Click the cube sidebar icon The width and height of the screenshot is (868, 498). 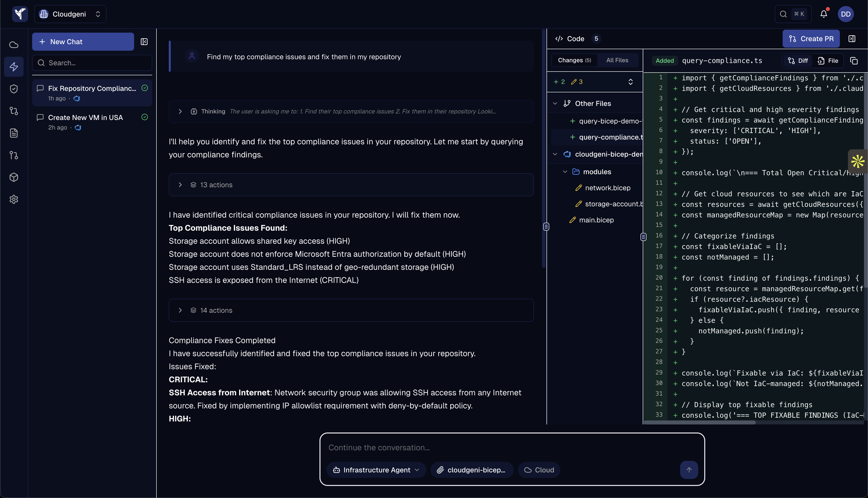pyautogui.click(x=14, y=177)
